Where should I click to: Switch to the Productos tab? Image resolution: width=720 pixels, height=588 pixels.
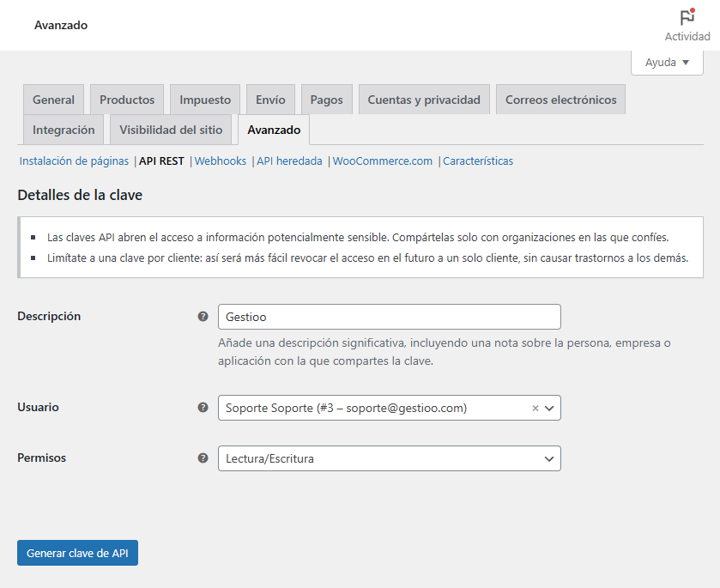(127, 100)
